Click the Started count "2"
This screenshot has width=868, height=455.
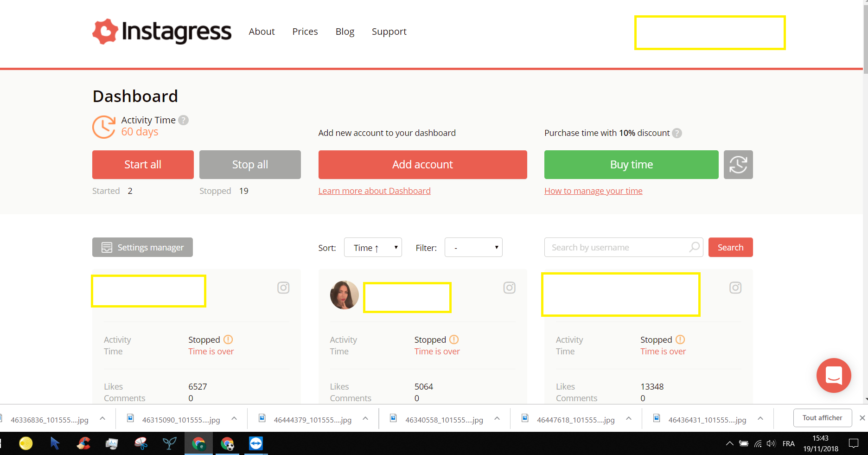point(130,191)
